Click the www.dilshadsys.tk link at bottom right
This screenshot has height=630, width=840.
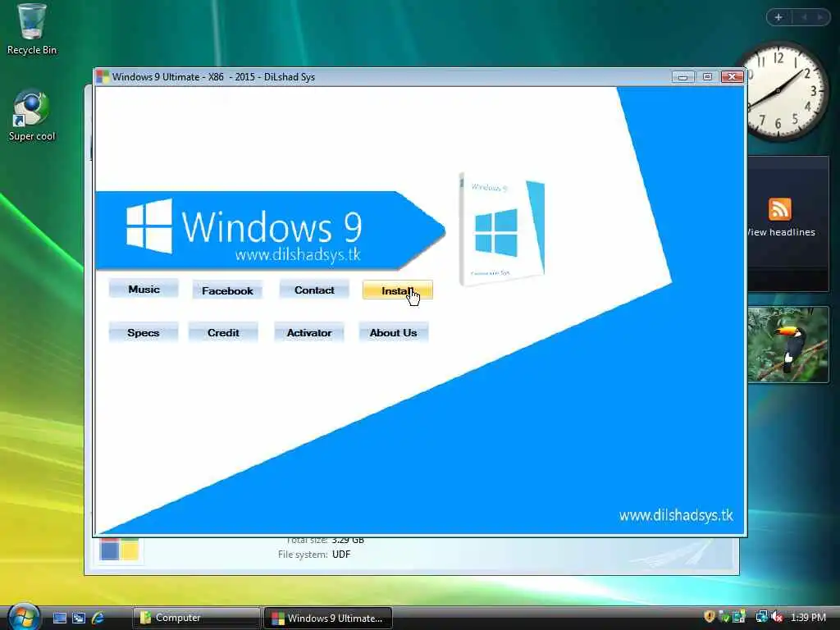click(x=676, y=515)
